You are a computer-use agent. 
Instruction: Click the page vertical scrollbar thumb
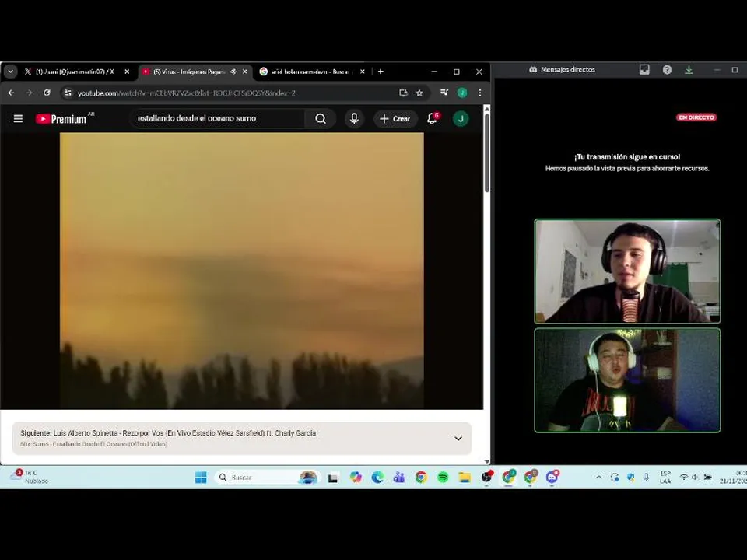click(x=487, y=152)
